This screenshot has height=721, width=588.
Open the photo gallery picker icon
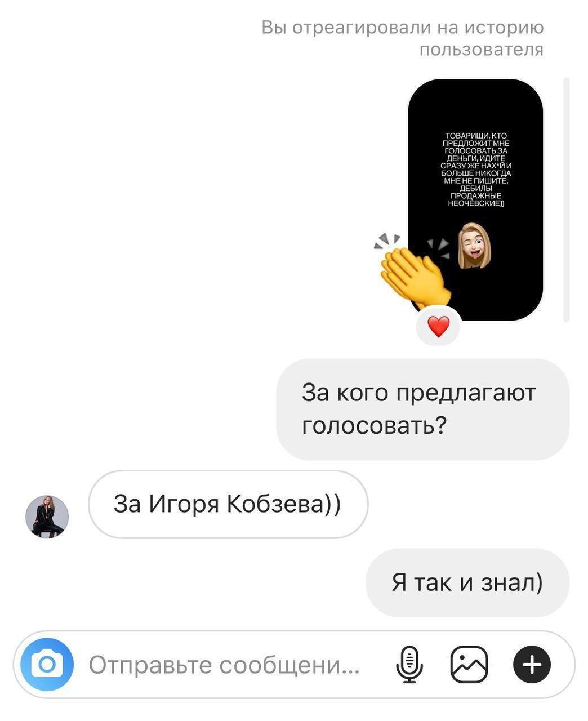469,665
